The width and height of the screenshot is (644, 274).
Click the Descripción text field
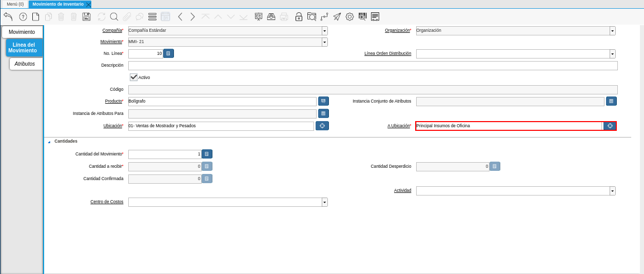tap(373, 66)
